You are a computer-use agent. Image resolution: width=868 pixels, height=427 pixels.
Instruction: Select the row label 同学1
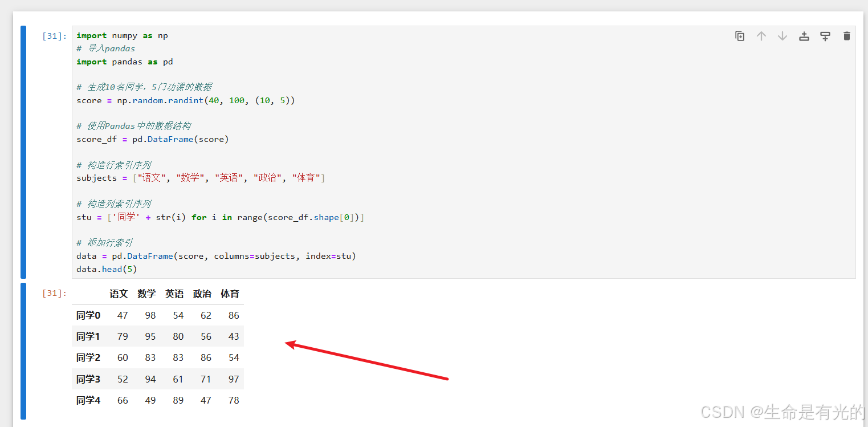pos(88,336)
